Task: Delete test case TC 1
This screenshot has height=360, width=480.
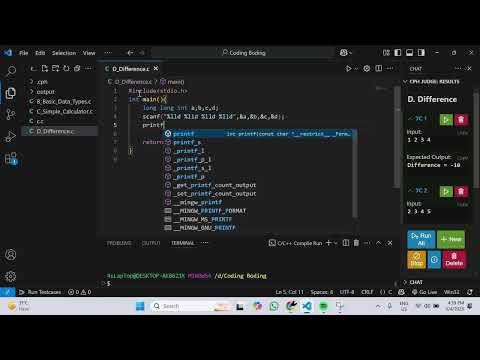Action: pyautogui.click(x=461, y=119)
